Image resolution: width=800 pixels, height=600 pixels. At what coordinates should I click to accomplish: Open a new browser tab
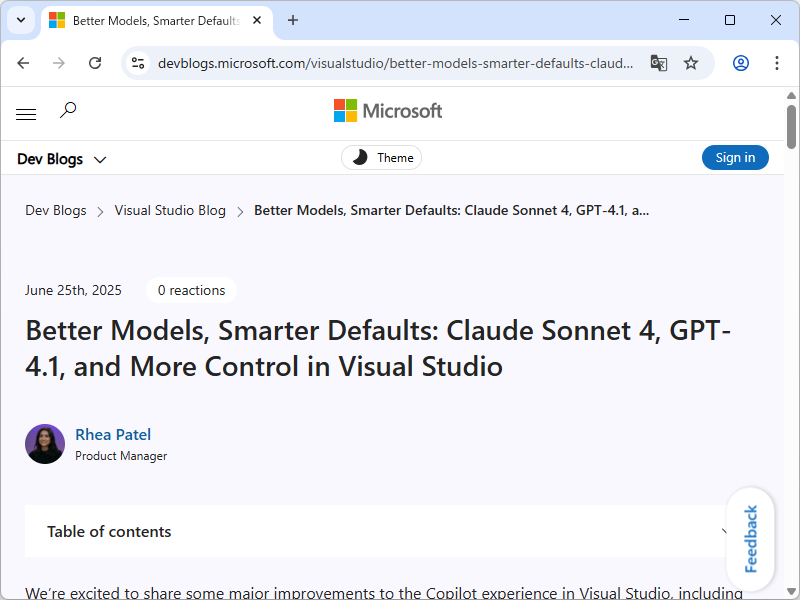click(x=290, y=20)
